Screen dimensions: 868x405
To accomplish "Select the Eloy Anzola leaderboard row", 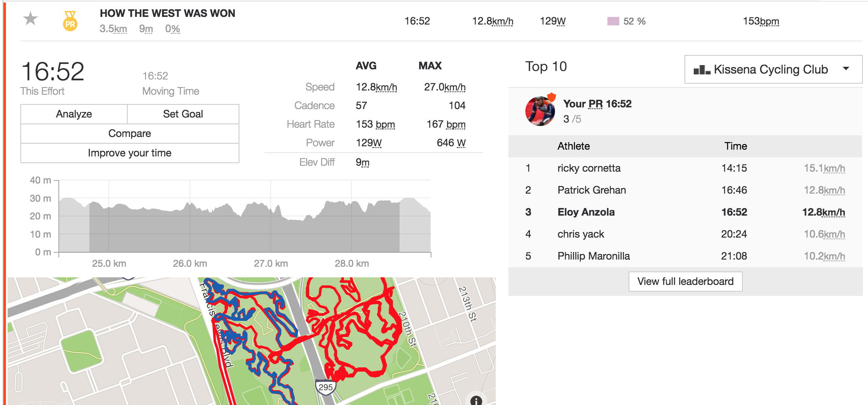I will click(x=685, y=212).
